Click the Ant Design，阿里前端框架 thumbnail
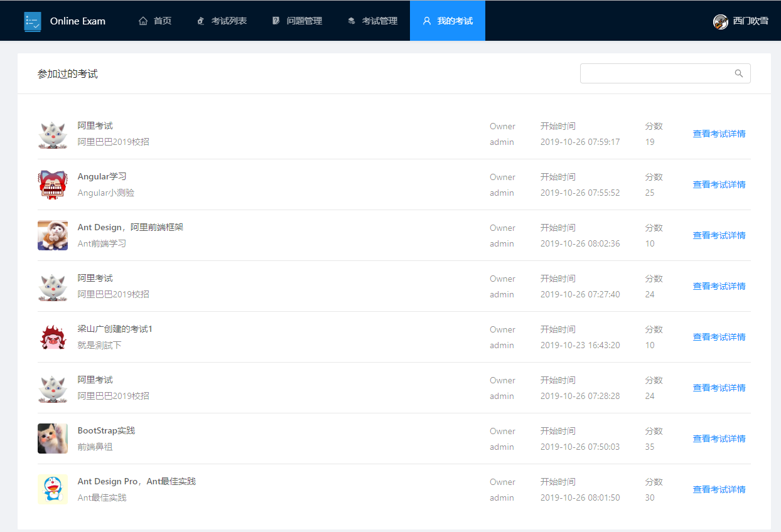Viewport: 781px width, 532px height. [53, 235]
